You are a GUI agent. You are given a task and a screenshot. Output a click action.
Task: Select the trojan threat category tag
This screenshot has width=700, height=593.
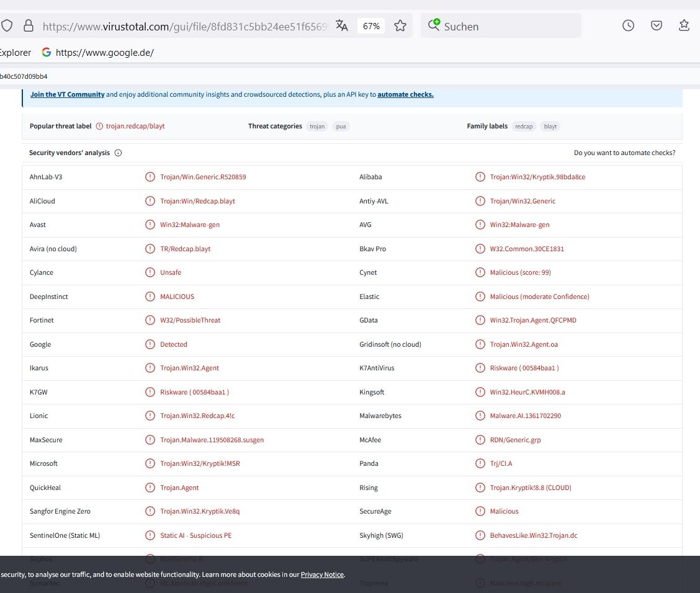pos(317,127)
